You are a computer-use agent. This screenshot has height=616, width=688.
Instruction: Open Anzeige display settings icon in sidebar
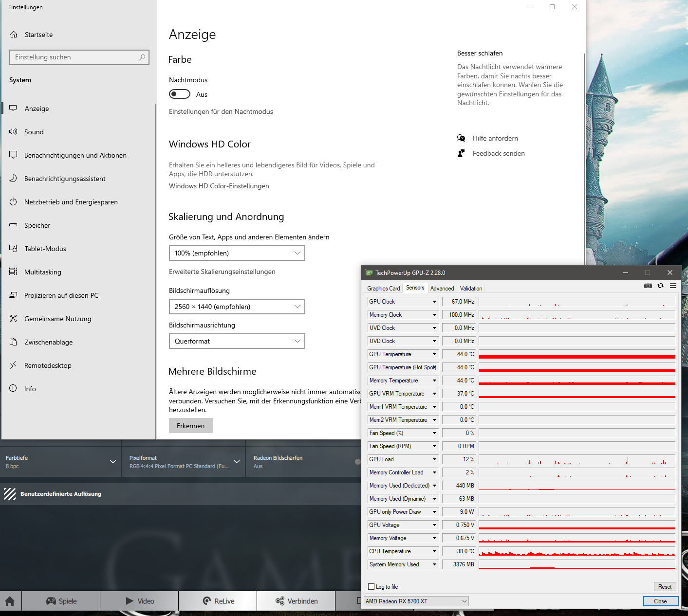(13, 108)
